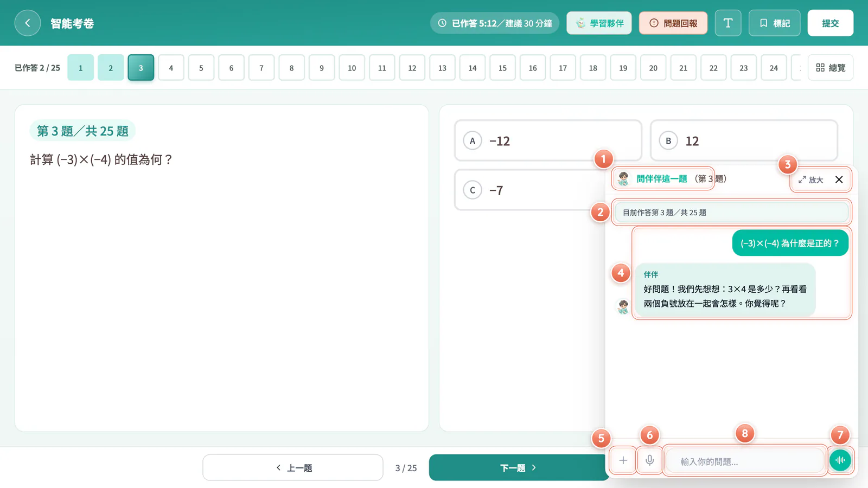Image resolution: width=868 pixels, height=488 pixels.
Task: Expand the companion chat with 放大
Action: point(811,180)
